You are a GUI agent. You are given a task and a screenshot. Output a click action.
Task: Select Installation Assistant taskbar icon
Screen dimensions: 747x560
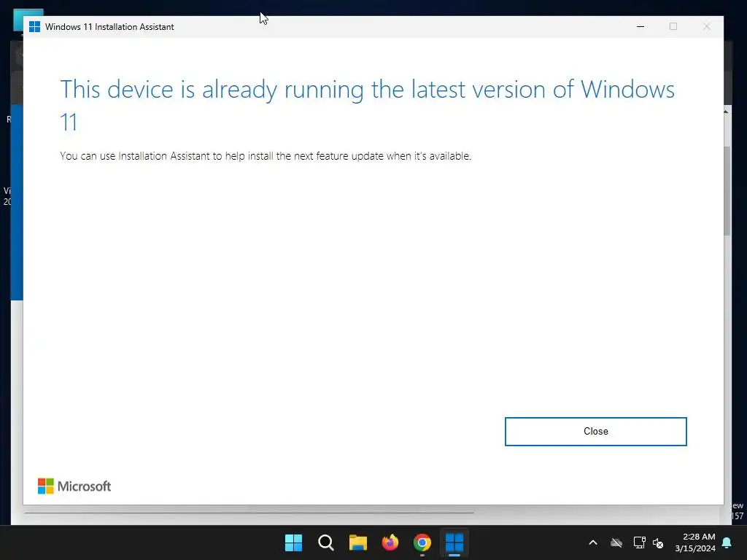(x=454, y=542)
